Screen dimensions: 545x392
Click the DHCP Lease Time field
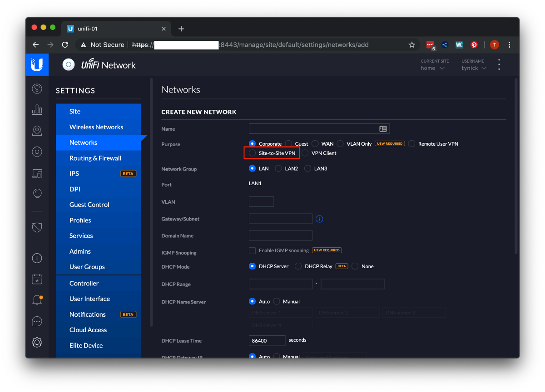point(267,340)
